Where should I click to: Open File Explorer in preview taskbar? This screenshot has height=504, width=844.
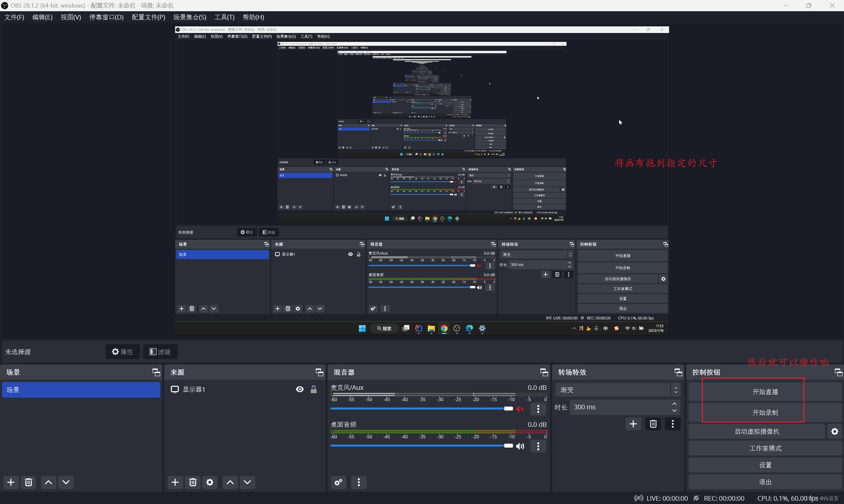tap(431, 329)
